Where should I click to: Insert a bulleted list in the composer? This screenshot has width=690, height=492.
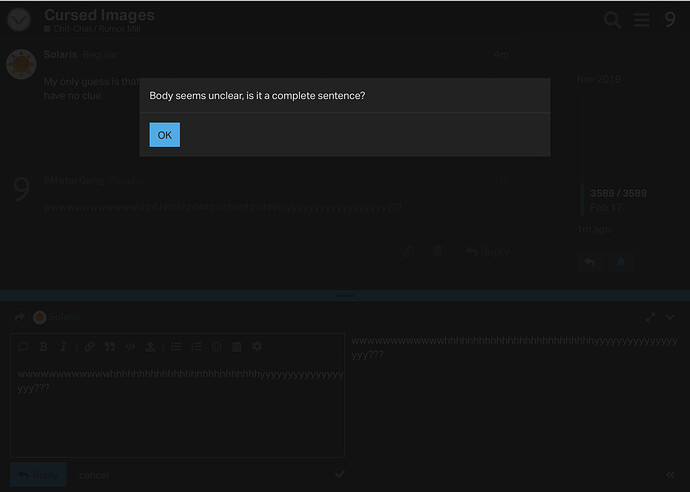[x=176, y=347]
